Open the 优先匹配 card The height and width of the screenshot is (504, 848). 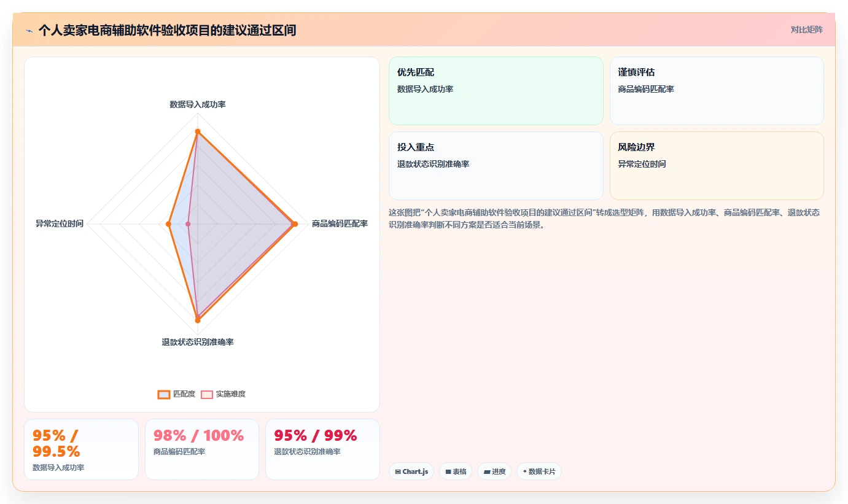coord(496,91)
